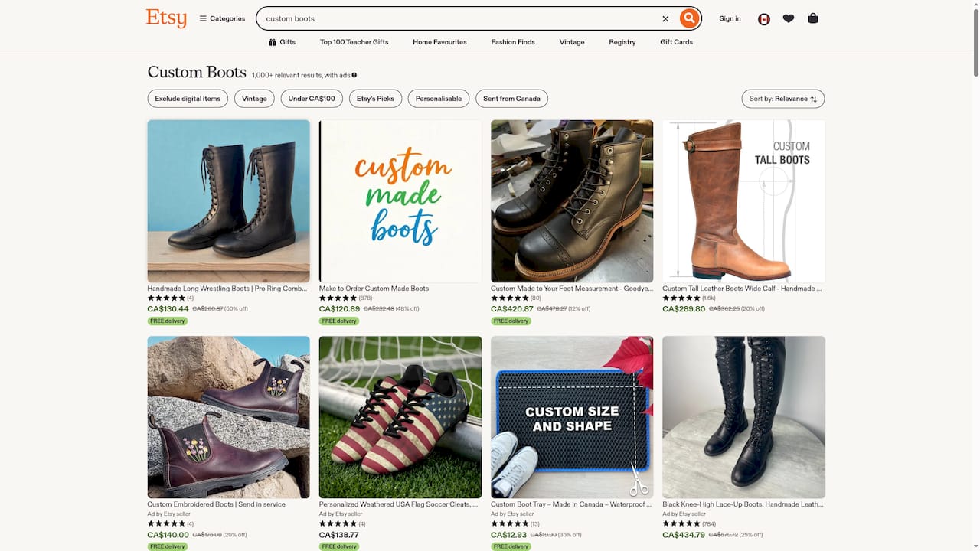
Task: Enable the Etsy's Picks filter
Action: coord(375,98)
